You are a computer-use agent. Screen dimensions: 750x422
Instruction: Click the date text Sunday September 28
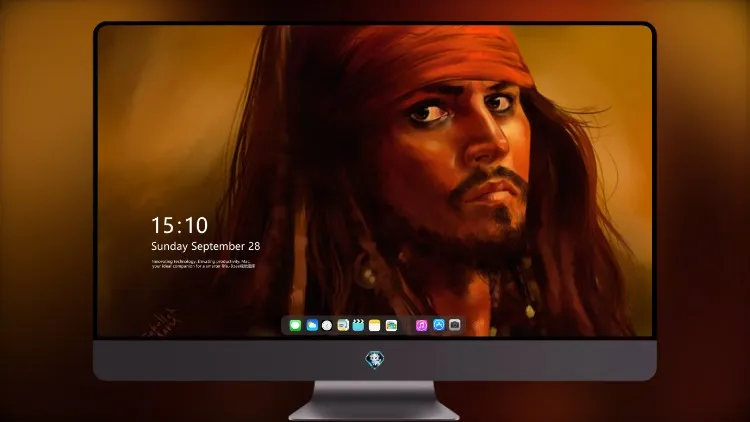[x=206, y=246]
